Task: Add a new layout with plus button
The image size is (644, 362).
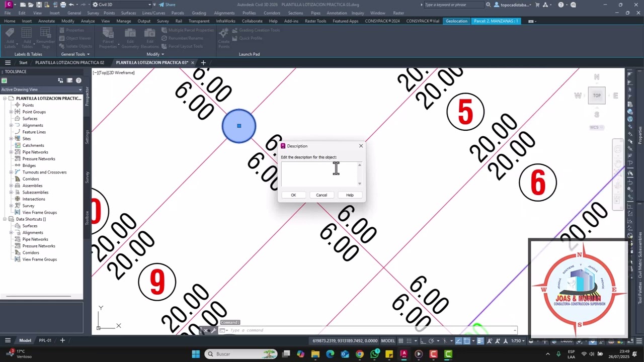Action: (62, 340)
